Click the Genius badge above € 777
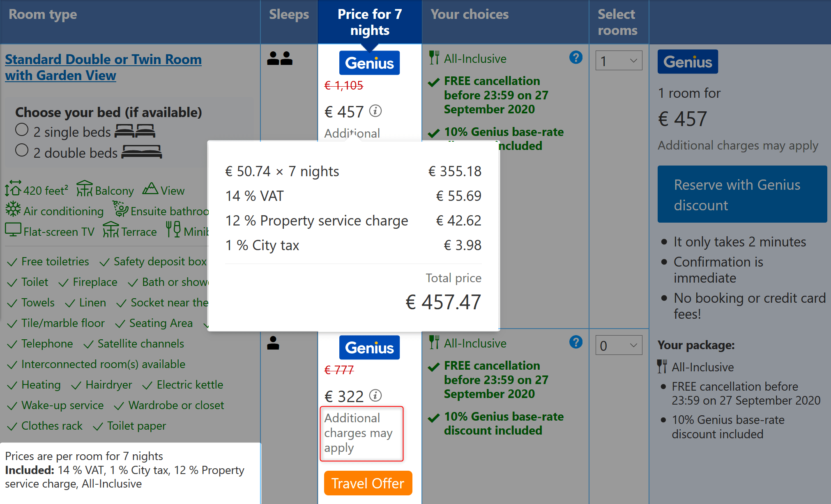 [369, 348]
